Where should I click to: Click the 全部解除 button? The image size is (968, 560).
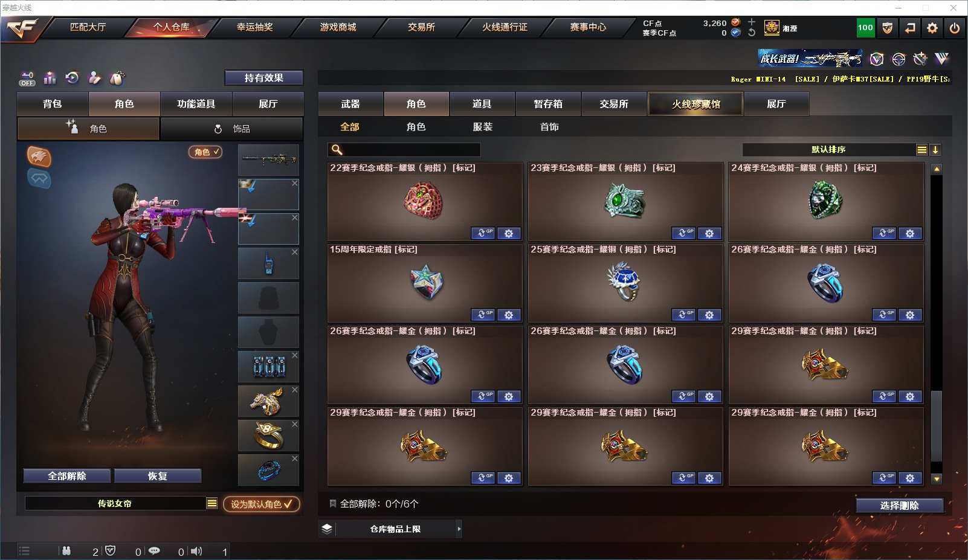(x=67, y=476)
